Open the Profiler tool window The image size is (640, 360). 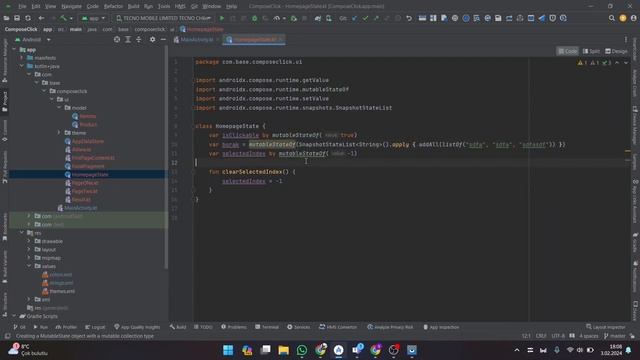(x=66, y=327)
